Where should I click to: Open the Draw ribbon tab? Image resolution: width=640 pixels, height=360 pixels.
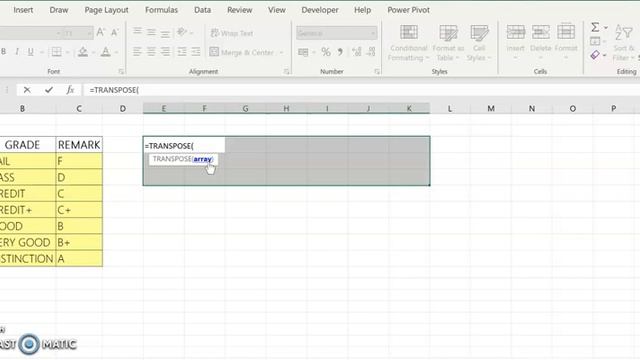tap(59, 10)
